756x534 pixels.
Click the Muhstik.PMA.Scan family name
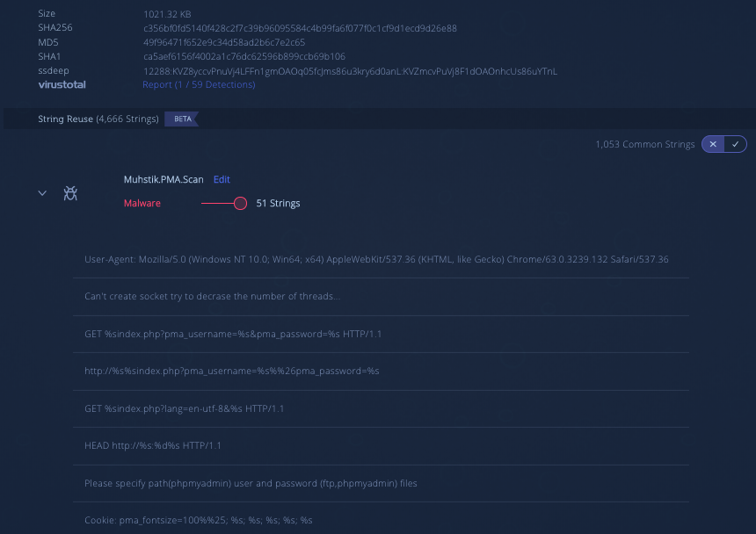pyautogui.click(x=164, y=179)
